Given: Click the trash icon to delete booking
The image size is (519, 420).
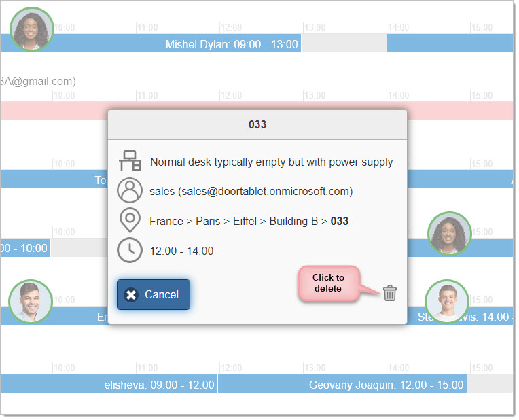Looking at the screenshot, I should [389, 294].
